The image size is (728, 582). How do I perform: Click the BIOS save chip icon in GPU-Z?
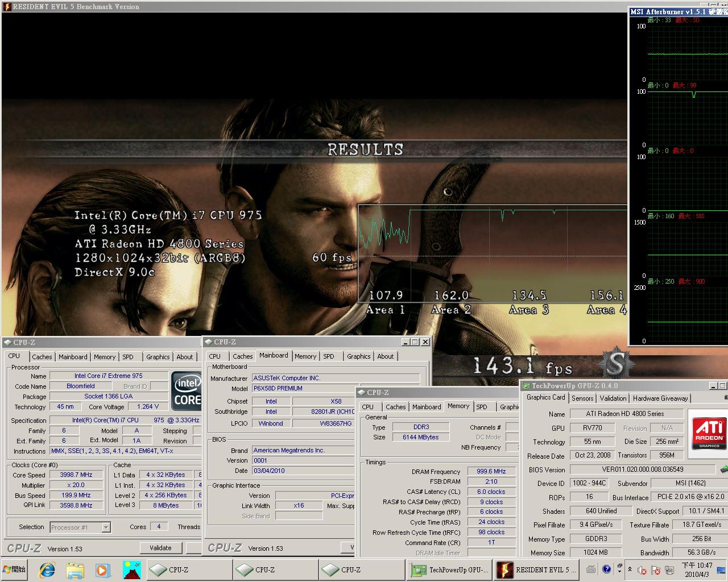point(723,469)
